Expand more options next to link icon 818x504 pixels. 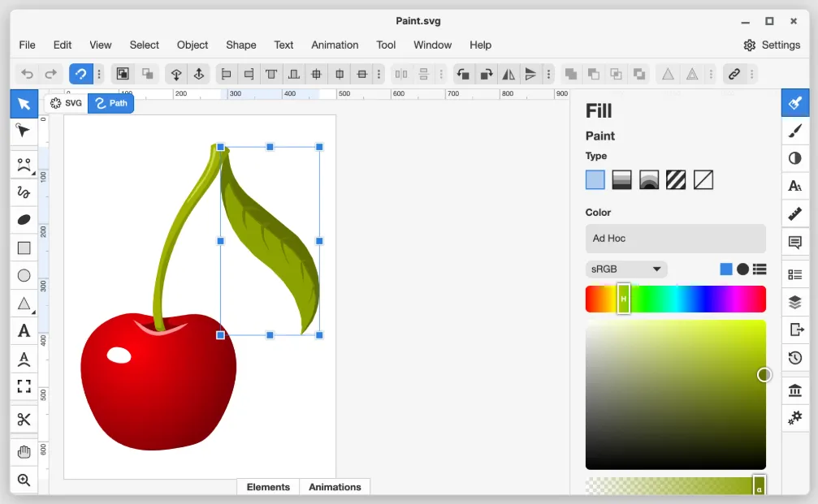pos(751,74)
